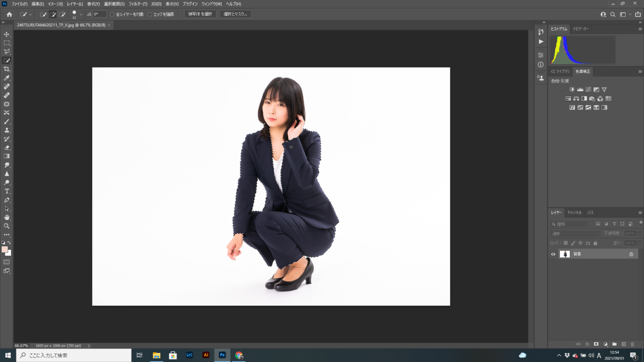Click the Add layer mask icon

[x=596, y=344]
